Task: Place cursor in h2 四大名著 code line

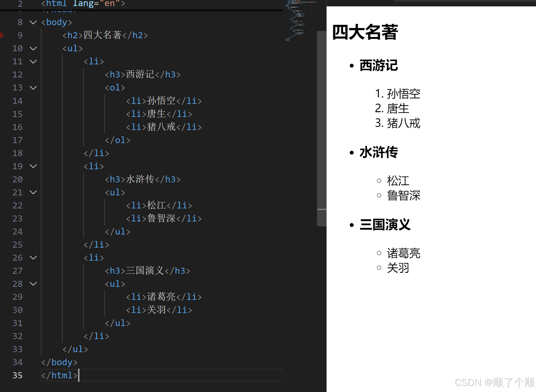Action: pos(105,35)
